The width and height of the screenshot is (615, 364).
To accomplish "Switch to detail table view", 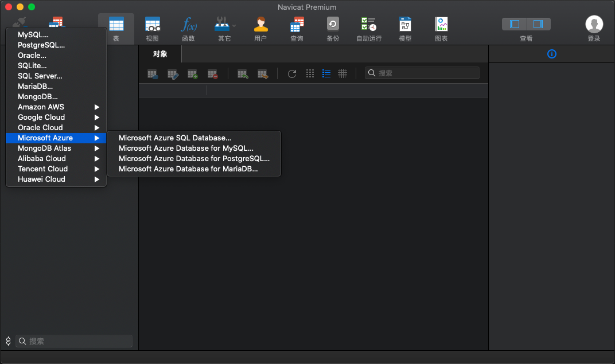I will [x=342, y=74].
